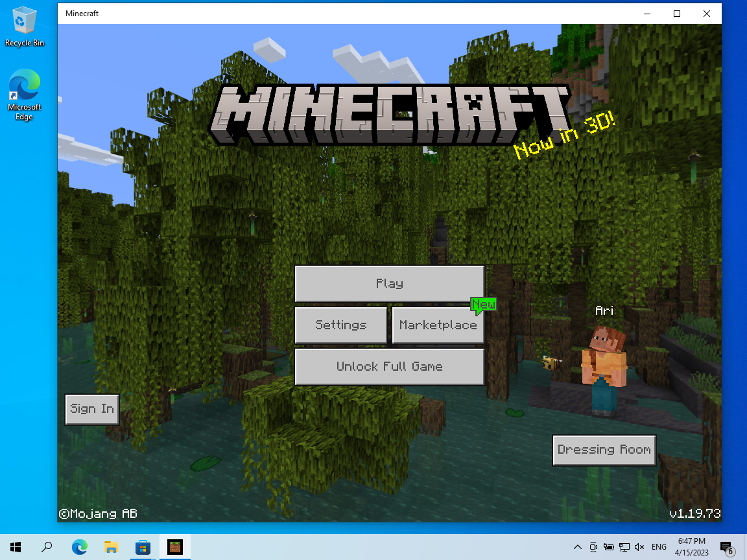Click the Sign In button
Image resolution: width=747 pixels, height=560 pixels.
tap(92, 409)
